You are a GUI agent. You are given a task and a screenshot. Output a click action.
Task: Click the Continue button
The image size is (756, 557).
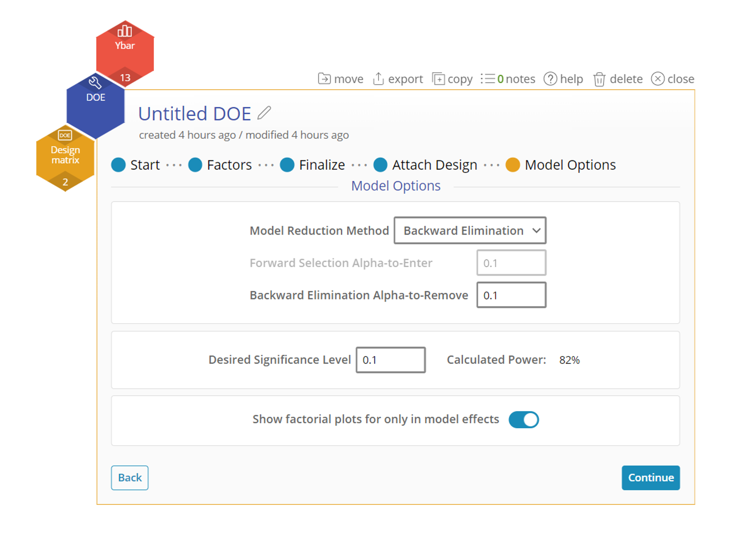(x=651, y=478)
